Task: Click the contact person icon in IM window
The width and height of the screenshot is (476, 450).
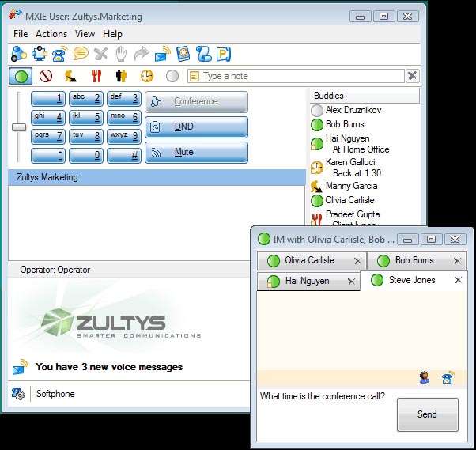Action: coord(425,378)
